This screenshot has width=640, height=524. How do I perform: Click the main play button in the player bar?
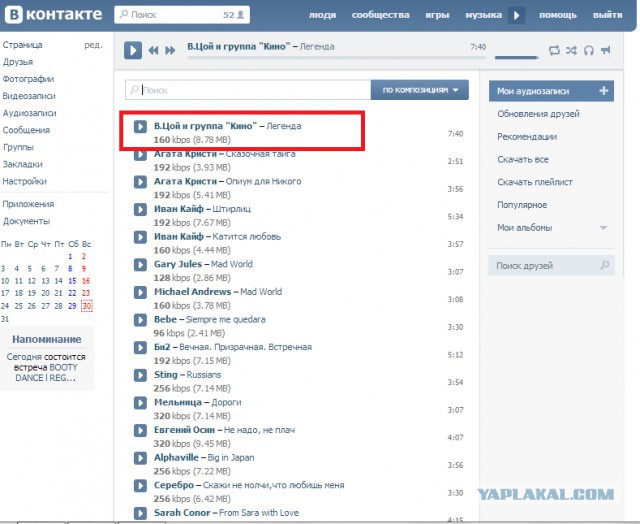pos(133,50)
